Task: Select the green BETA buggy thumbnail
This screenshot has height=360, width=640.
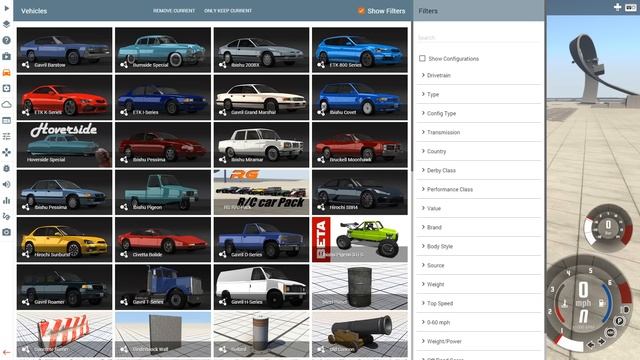Action: tap(360, 239)
